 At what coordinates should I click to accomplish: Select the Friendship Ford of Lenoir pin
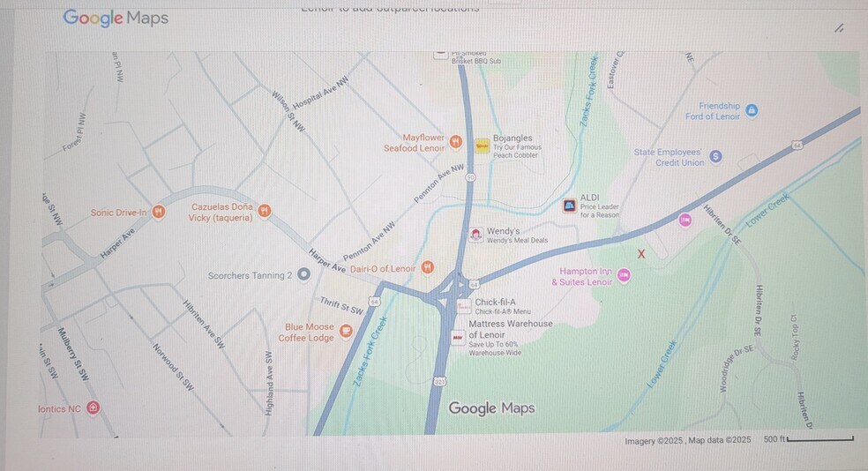752,110
